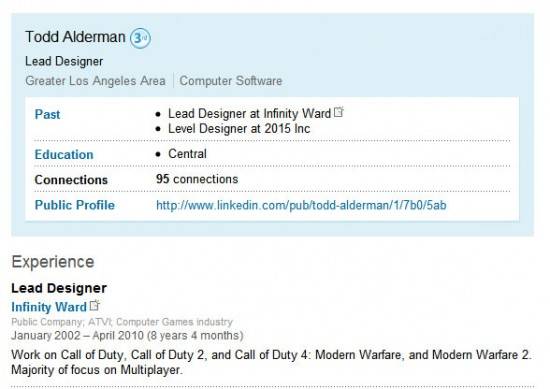Open the Past section label
Image resolution: width=550 pixels, height=389 pixels.
[x=47, y=114]
